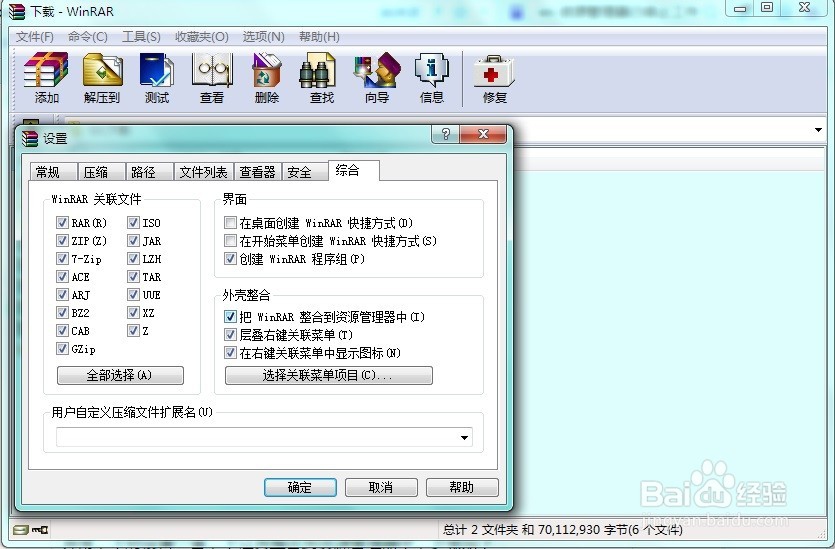Click the 删除 (Delete) toolbar icon
The image size is (835, 549).
267,77
